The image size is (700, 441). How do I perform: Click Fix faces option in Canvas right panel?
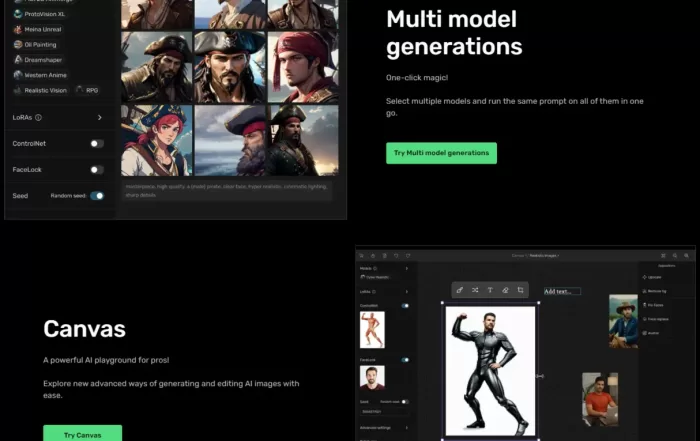click(x=653, y=305)
